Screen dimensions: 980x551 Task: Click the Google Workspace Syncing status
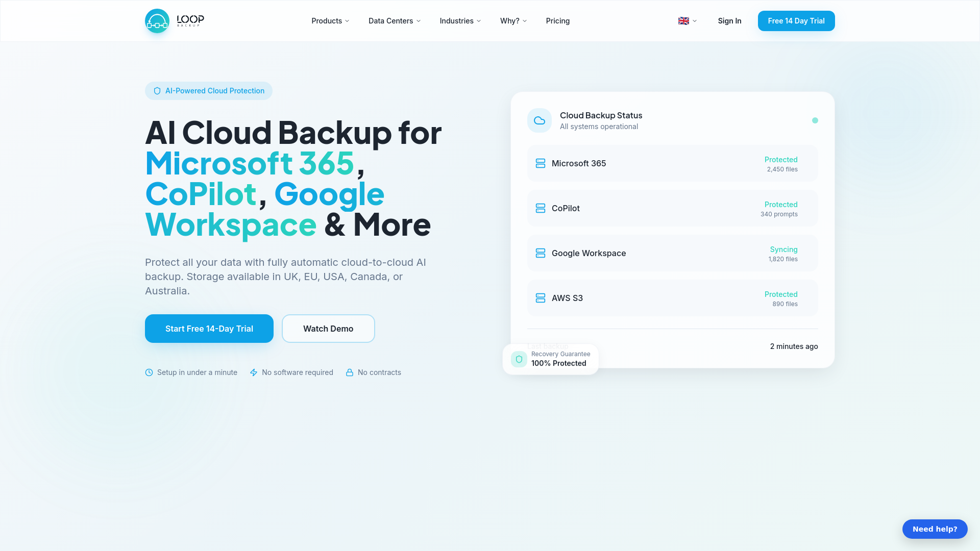click(x=783, y=249)
